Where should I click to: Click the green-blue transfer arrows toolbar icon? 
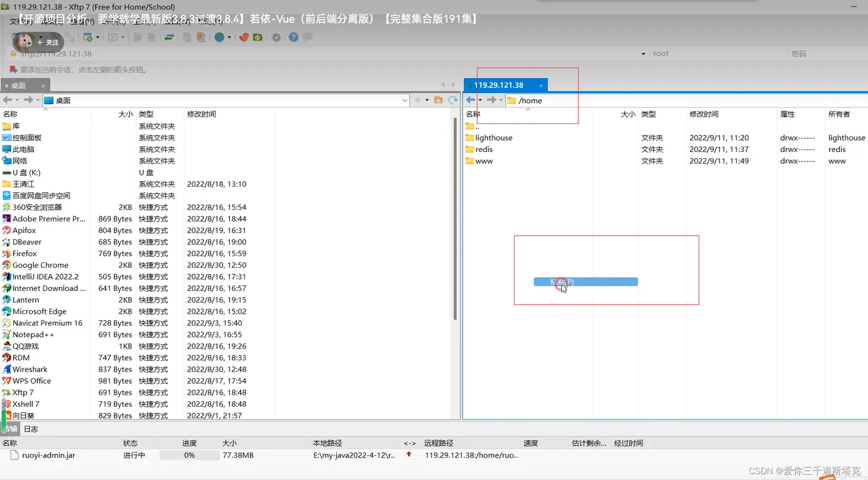(169, 37)
